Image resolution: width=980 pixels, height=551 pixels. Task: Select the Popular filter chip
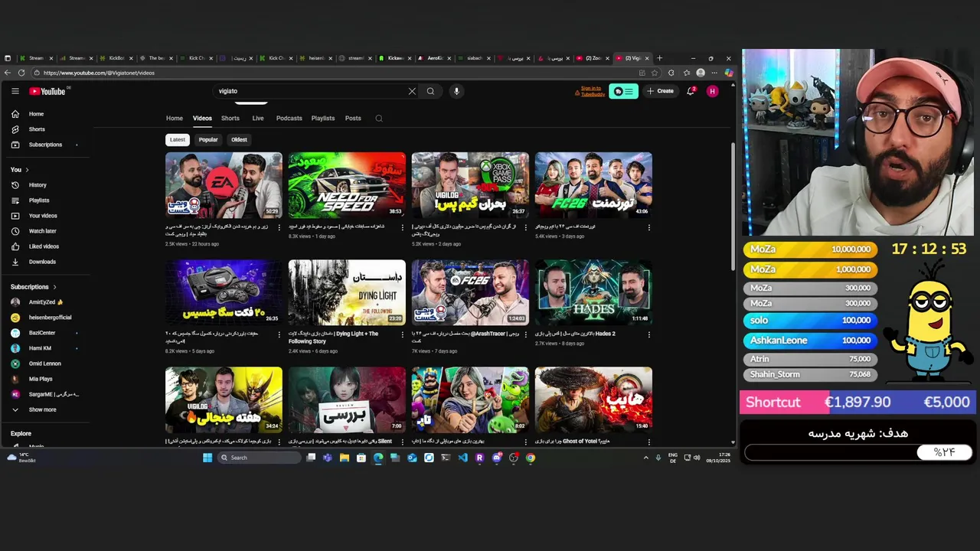(x=208, y=140)
